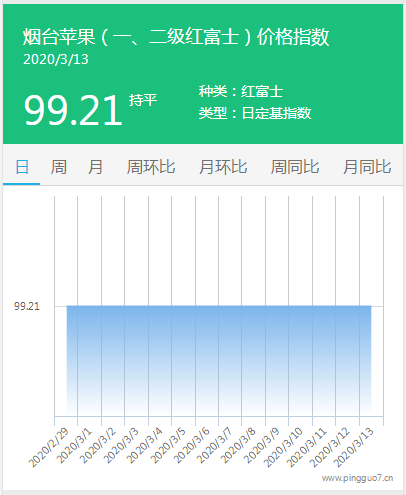Click the x-axis label 2020/3/12
The image size is (406, 495).
click(330, 447)
